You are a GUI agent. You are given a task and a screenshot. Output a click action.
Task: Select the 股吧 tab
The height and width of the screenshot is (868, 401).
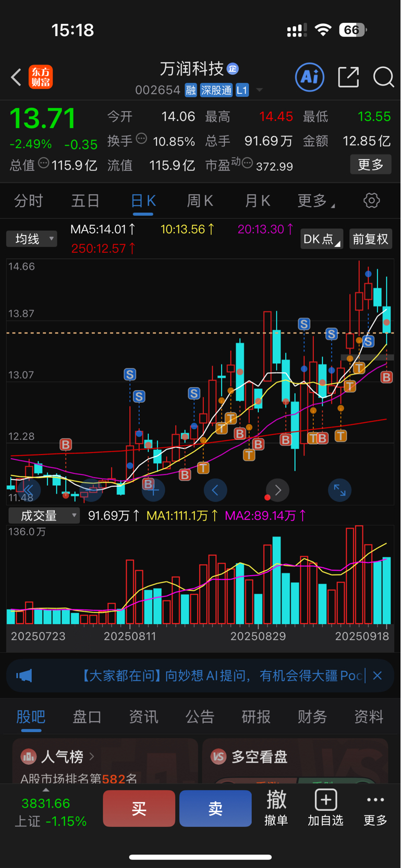pyautogui.click(x=31, y=717)
